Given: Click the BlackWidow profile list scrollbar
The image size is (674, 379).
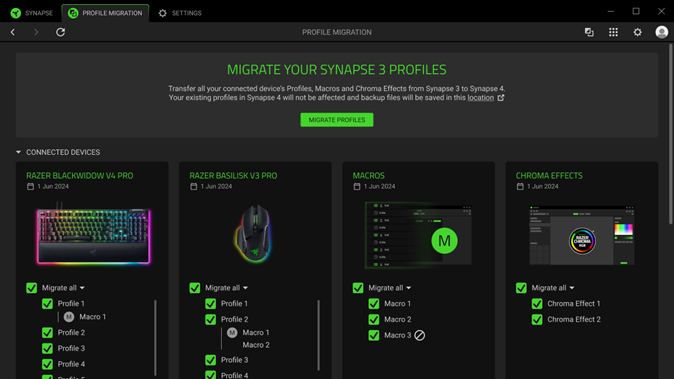Looking at the screenshot, I should tap(155, 338).
